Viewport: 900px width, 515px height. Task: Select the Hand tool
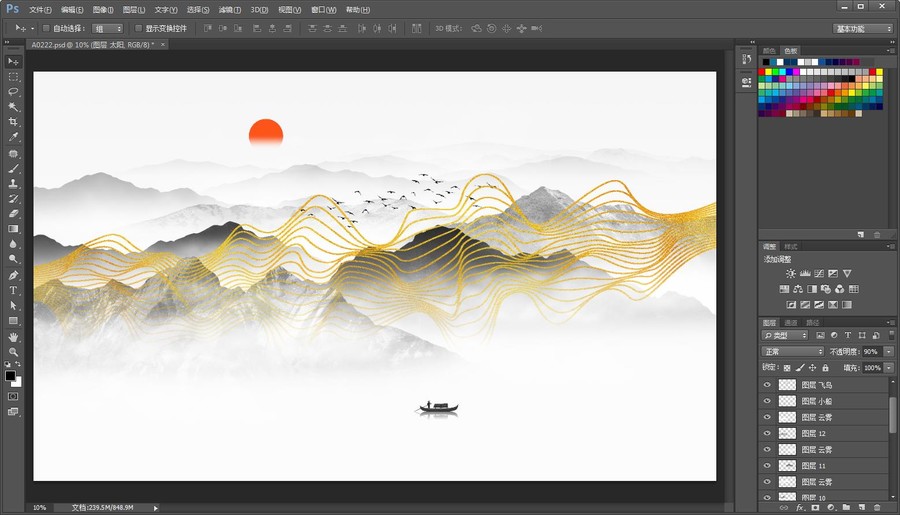tap(13, 338)
